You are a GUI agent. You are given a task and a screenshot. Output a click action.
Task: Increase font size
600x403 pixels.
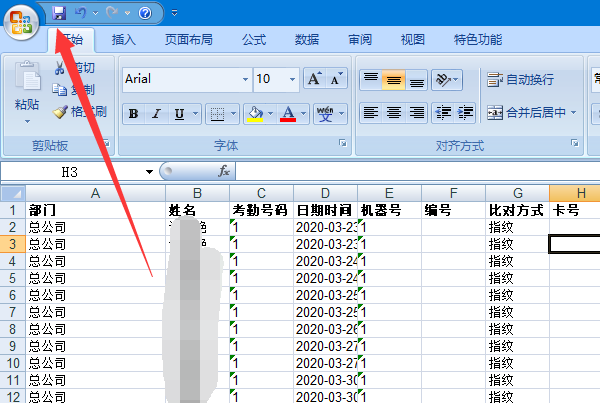coord(315,79)
